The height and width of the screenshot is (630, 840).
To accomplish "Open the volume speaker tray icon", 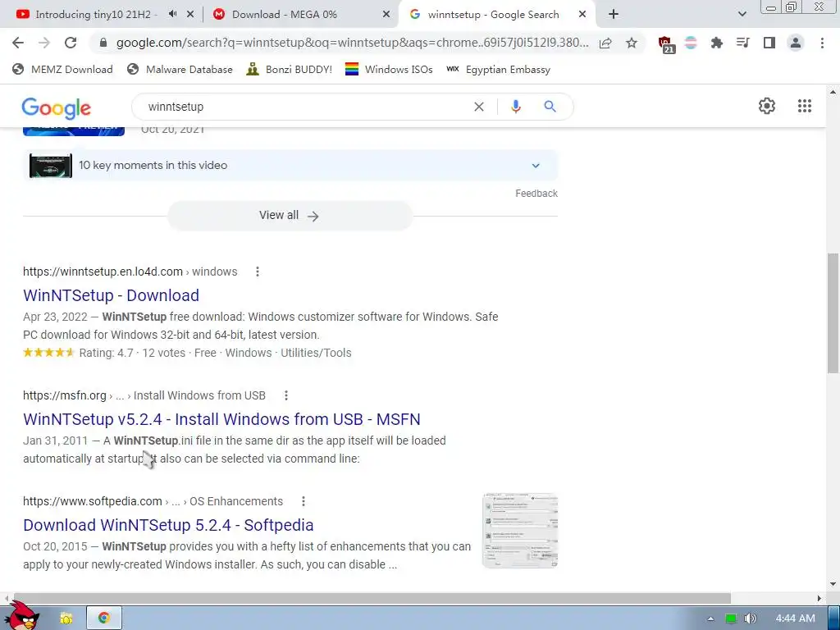I will point(751,619).
